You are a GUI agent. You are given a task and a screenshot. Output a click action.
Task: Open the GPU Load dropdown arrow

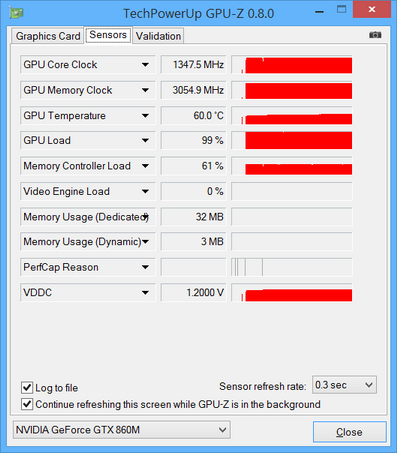coord(145,140)
